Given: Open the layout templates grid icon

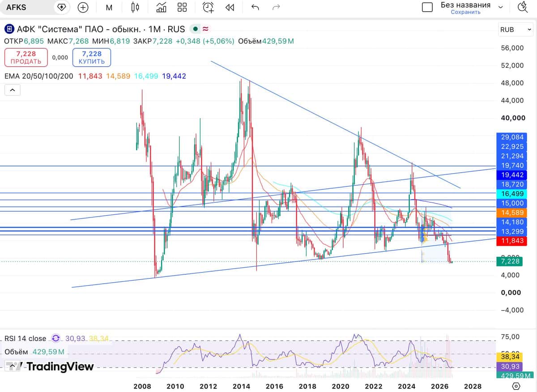Looking at the screenshot, I should (182, 7).
